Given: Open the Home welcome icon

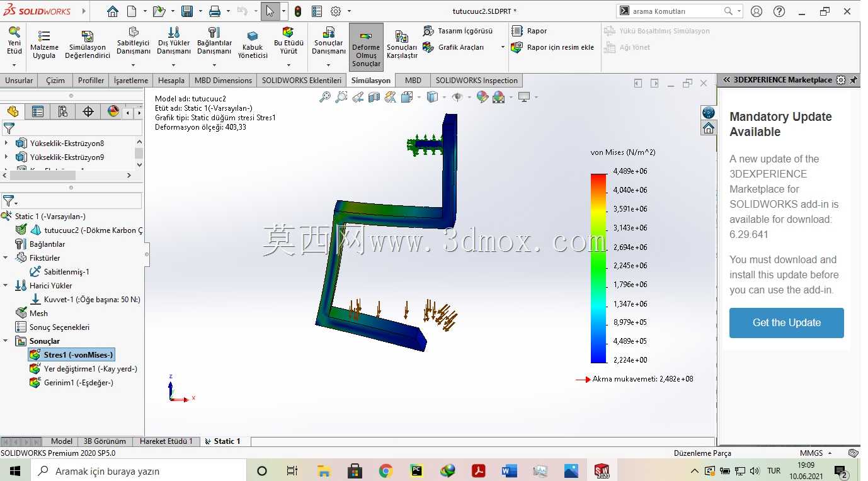Looking at the screenshot, I should point(112,11).
